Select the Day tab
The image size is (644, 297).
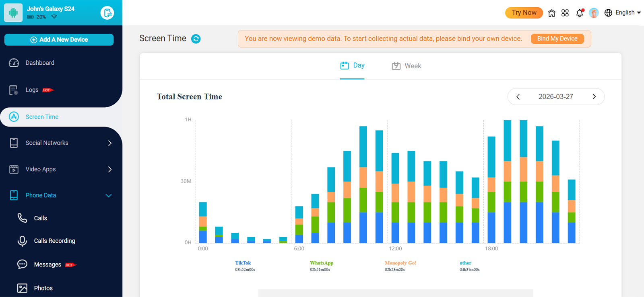pos(352,66)
